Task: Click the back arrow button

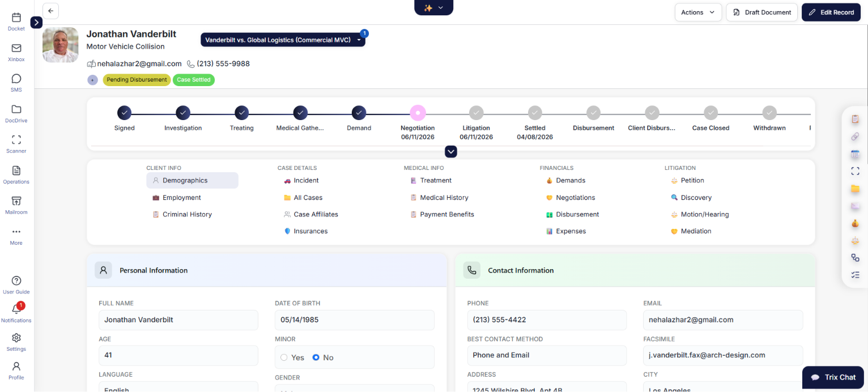Action: 50,11
